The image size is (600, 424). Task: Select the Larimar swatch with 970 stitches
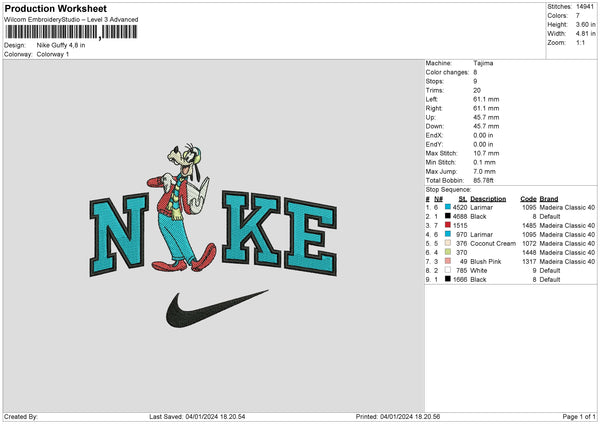(448, 234)
